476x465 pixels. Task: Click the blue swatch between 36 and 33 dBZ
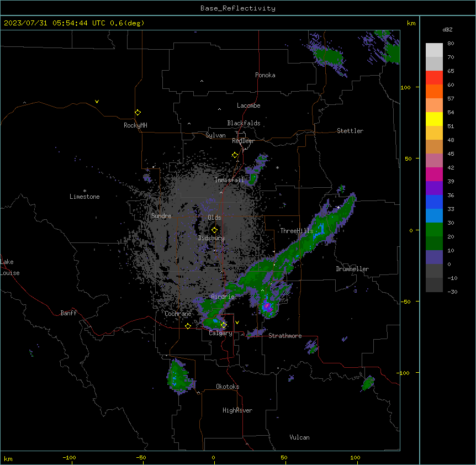click(x=434, y=202)
